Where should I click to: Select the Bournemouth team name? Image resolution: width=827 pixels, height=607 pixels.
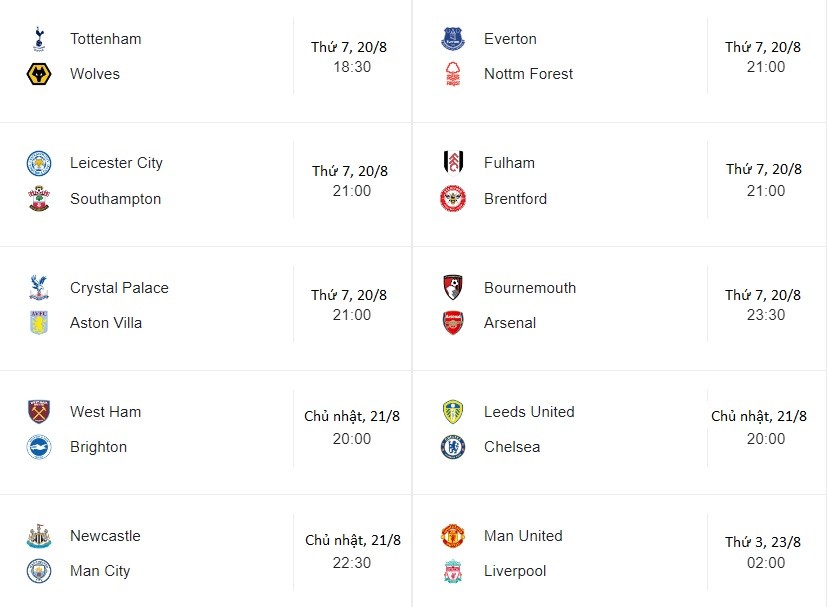pos(530,288)
